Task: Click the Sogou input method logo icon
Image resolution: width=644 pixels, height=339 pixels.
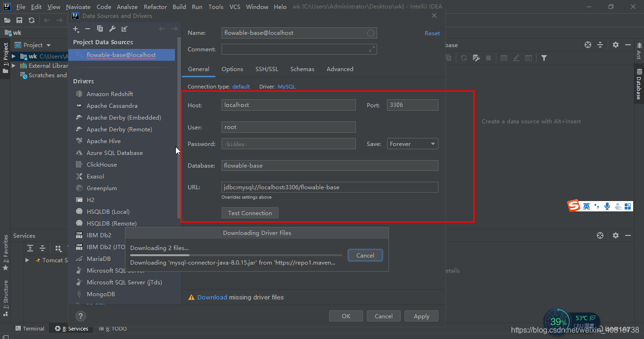Action: 574,206
